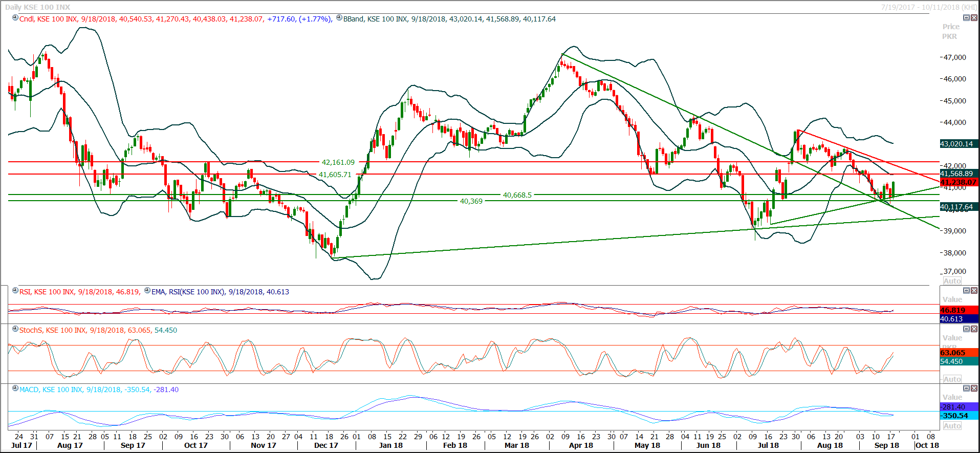The width and height of the screenshot is (980, 453).
Task: Click the clock icon beside EMA legend
Action: (x=147, y=291)
